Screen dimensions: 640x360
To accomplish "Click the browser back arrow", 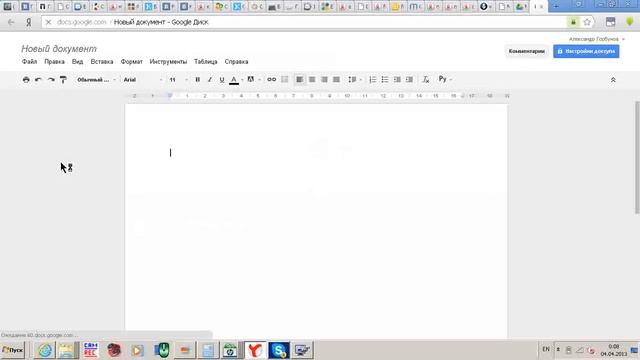I will [x=11, y=22].
